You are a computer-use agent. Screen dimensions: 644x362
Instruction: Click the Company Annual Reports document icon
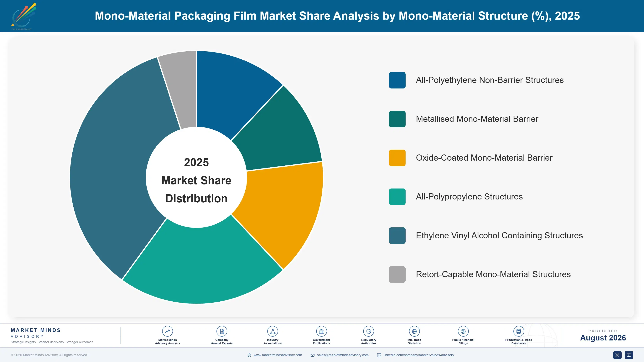(222, 331)
